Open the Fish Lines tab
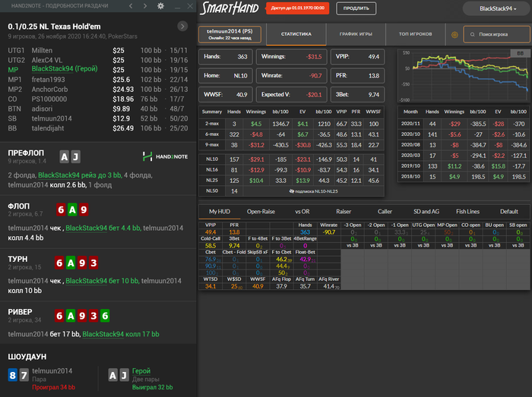The image size is (532, 397). pos(467,212)
